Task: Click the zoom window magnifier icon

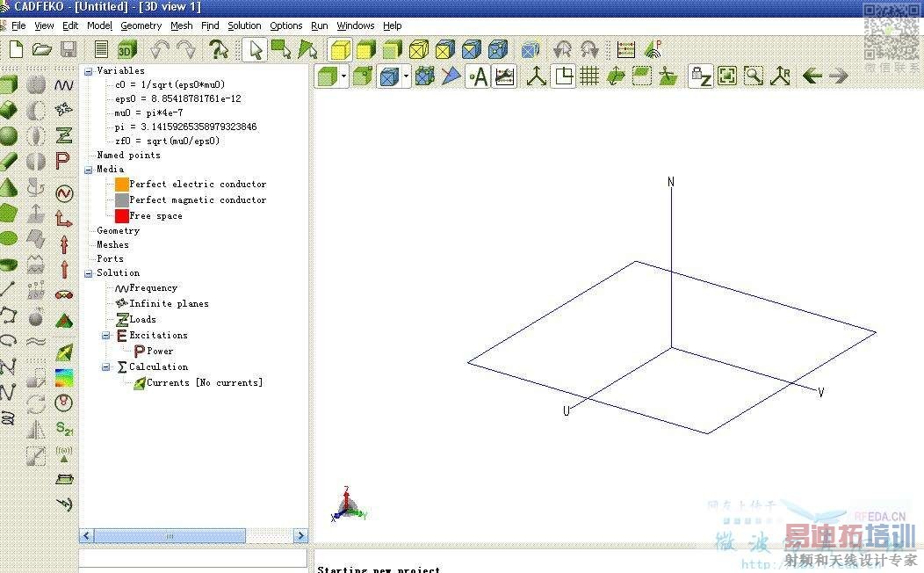Action: click(754, 76)
